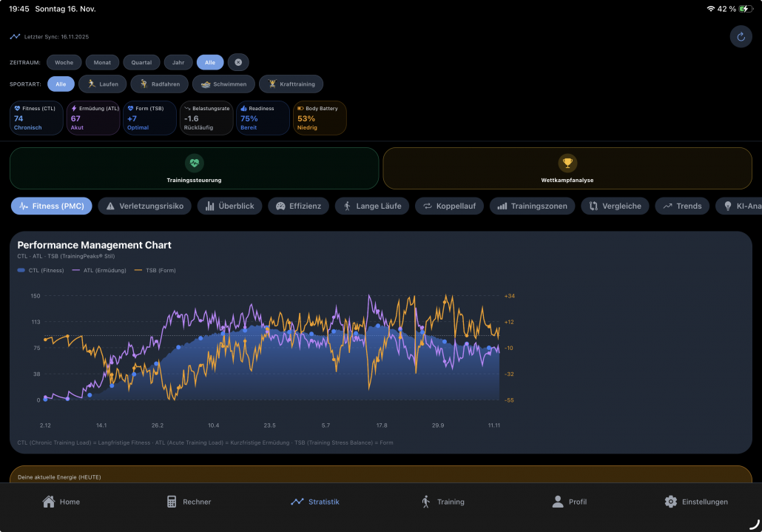Clear the Zeitraum filter with X icon
762x532 pixels.
coord(238,62)
